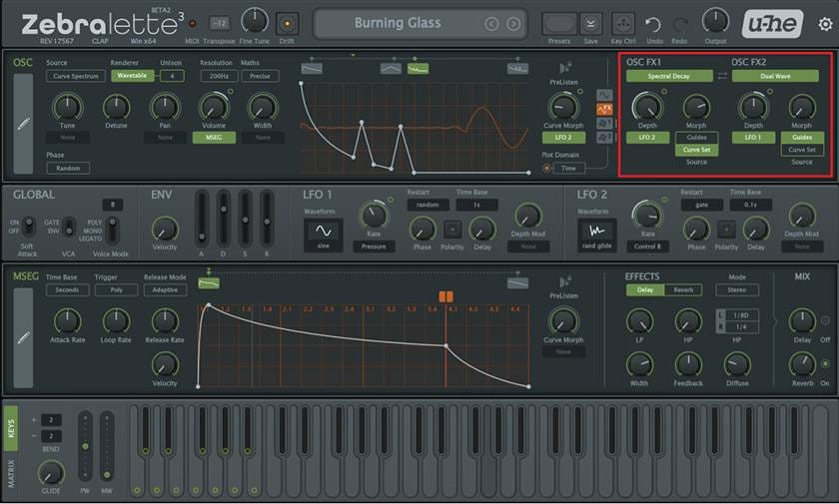Select the Reverb effects tab
Image resolution: width=839 pixels, height=504 pixels.
[683, 289]
